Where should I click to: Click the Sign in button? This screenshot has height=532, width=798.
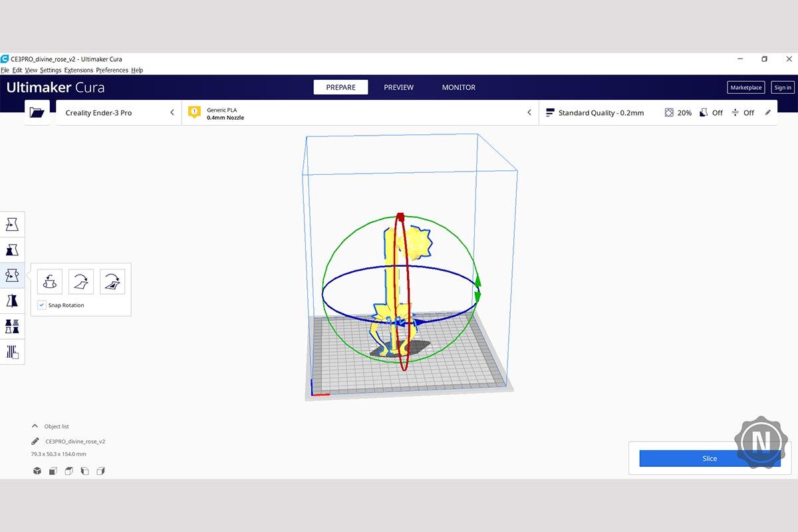[783, 87]
